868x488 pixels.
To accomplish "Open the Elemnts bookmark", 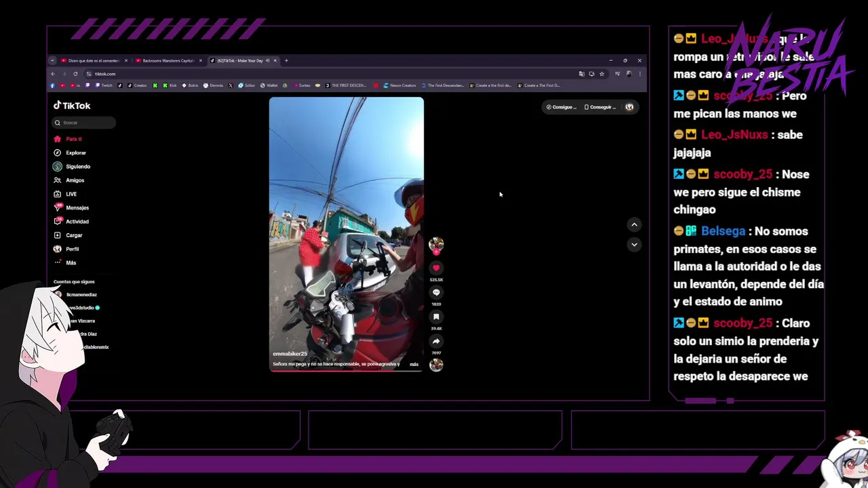I will coord(213,85).
